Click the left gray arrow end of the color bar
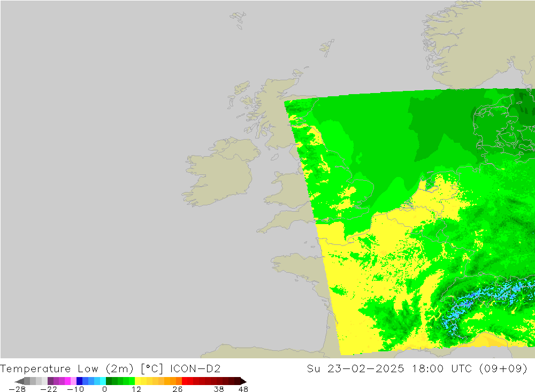 [19, 381]
